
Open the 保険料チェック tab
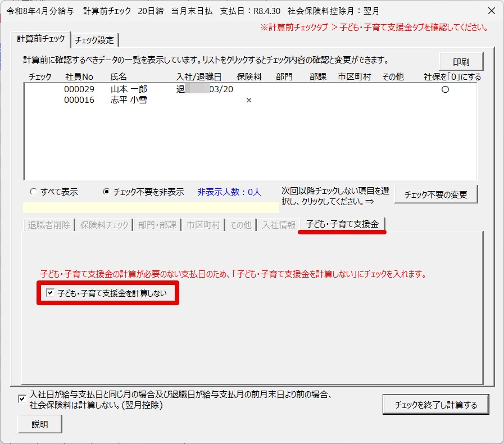[105, 225]
